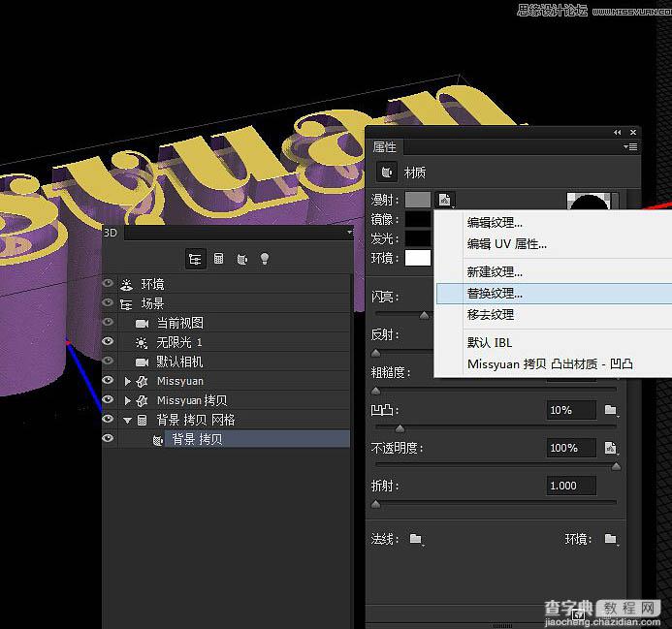
Task: Click the 场景 scene row icon
Action: [126, 304]
